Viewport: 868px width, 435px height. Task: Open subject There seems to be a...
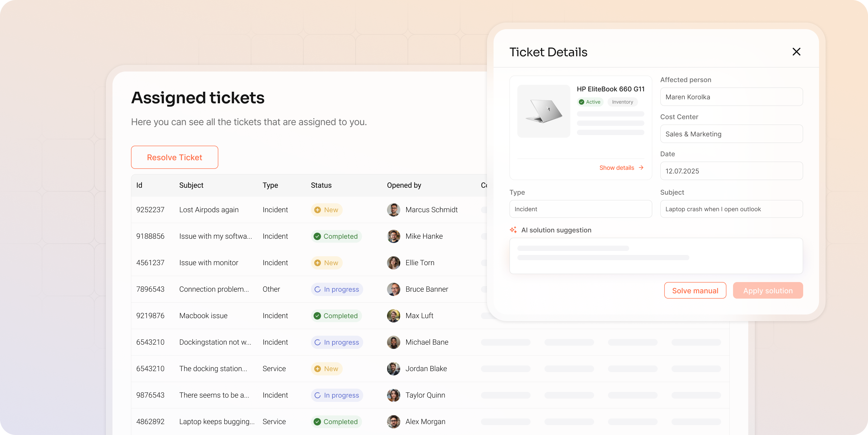point(214,395)
